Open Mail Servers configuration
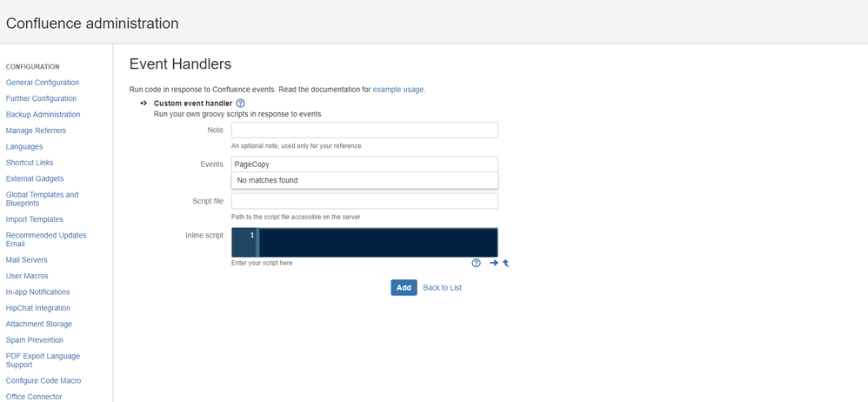The height and width of the screenshot is (402, 868). tap(27, 259)
